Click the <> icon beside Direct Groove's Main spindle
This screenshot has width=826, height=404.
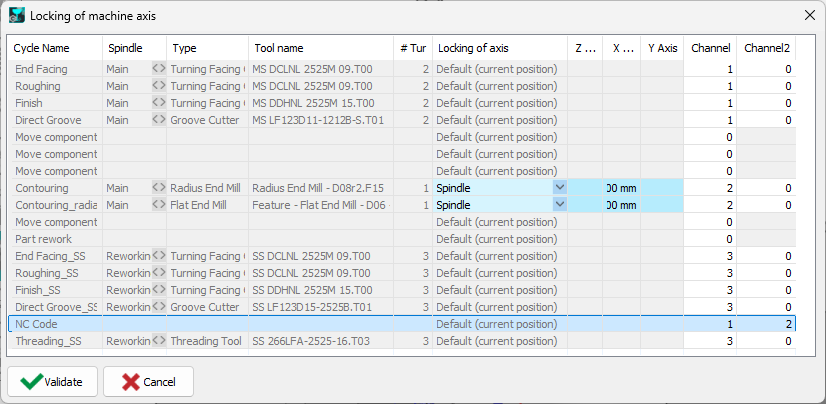tap(158, 120)
